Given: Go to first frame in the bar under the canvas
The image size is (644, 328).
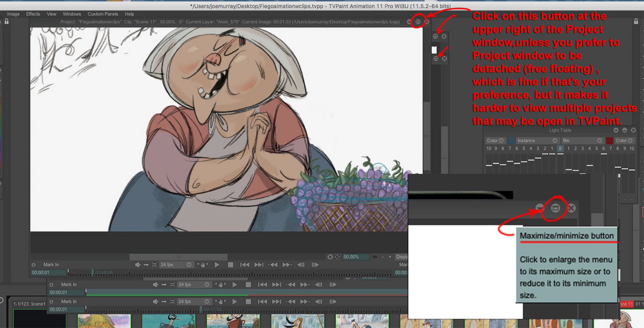Looking at the screenshot, I should pyautogui.click(x=245, y=265).
